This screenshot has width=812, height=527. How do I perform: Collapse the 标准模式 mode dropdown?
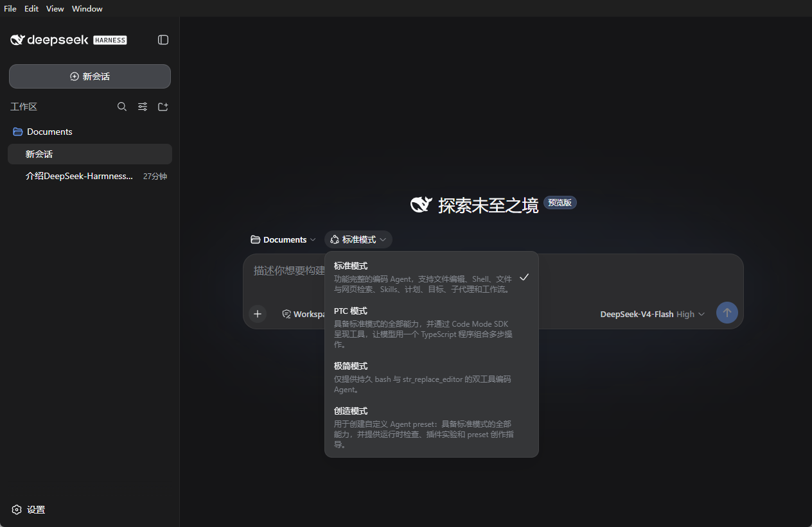(x=358, y=239)
